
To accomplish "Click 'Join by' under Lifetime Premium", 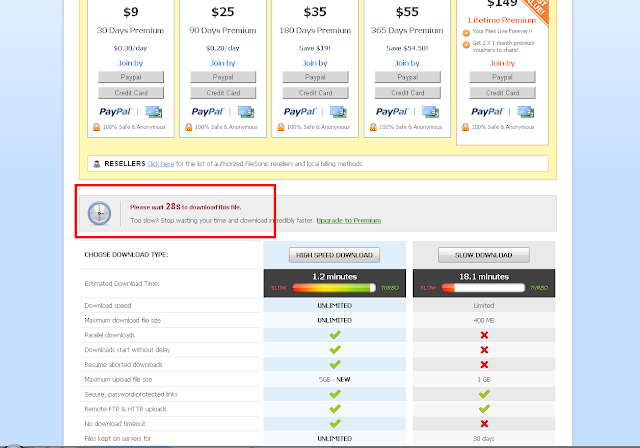I will point(502,63).
